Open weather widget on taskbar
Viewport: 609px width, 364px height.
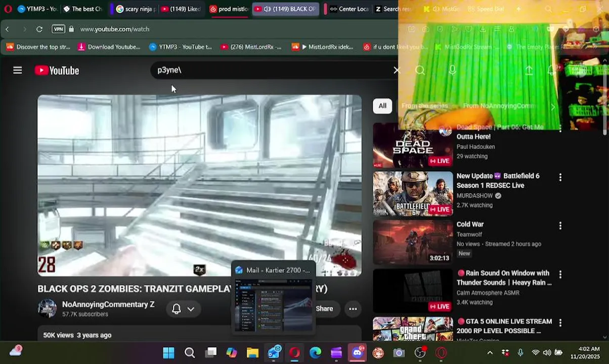click(x=16, y=351)
